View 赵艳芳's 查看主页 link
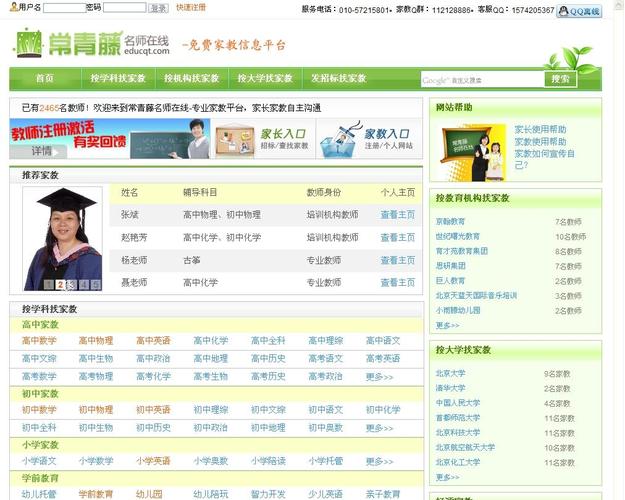The height and width of the screenshot is (500, 625). [x=398, y=238]
